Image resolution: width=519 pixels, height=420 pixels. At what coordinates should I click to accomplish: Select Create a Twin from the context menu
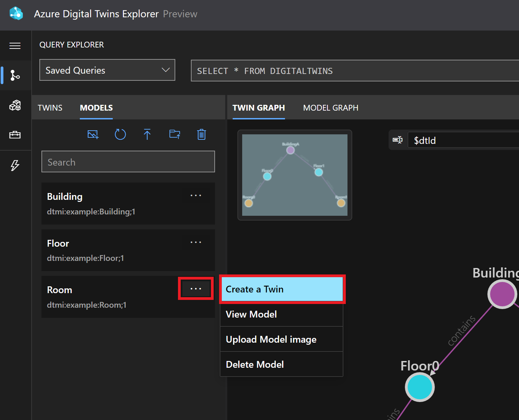tap(282, 289)
